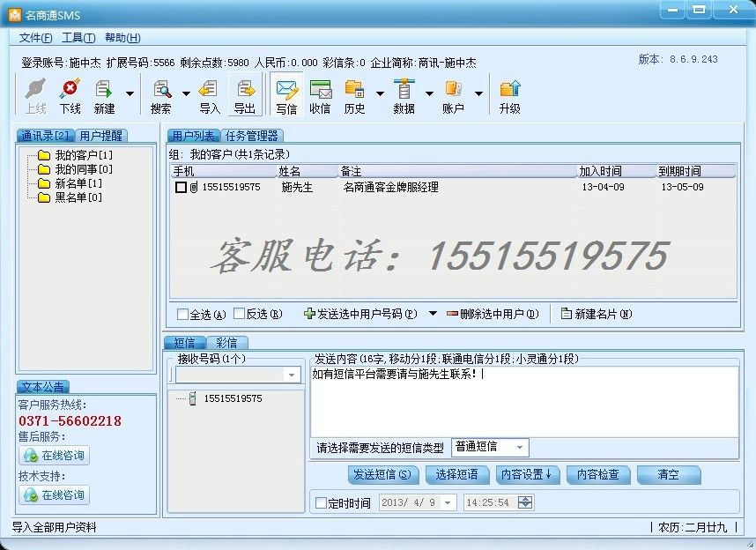Click the 导入 import icon
This screenshot has height=550, width=756.
(x=209, y=95)
